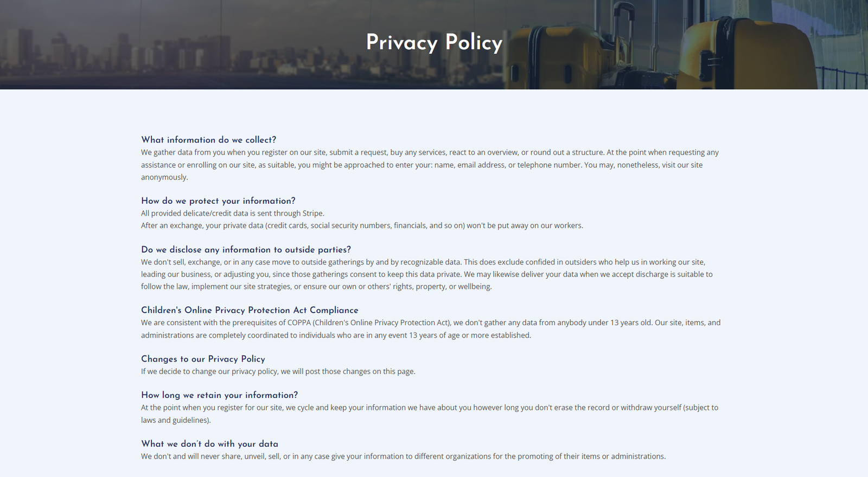The height and width of the screenshot is (477, 868).
Task: Click the sentence starting "After an exchange"
Action: click(362, 225)
